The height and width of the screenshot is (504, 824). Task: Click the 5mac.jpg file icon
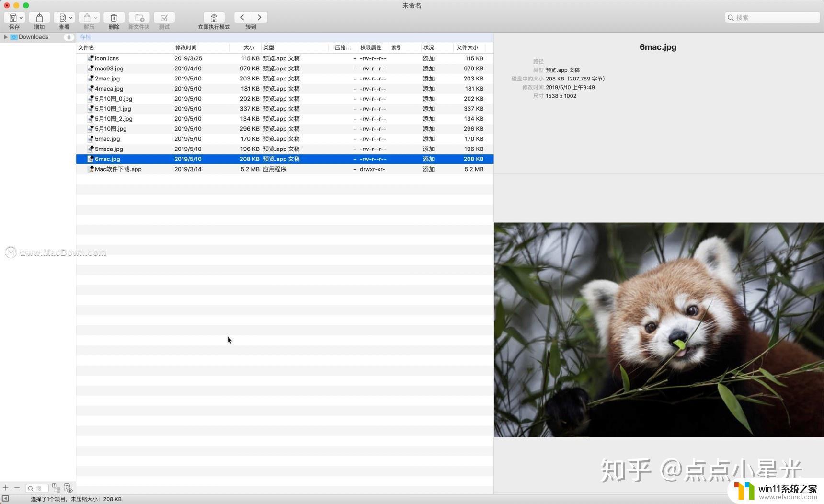[91, 139]
